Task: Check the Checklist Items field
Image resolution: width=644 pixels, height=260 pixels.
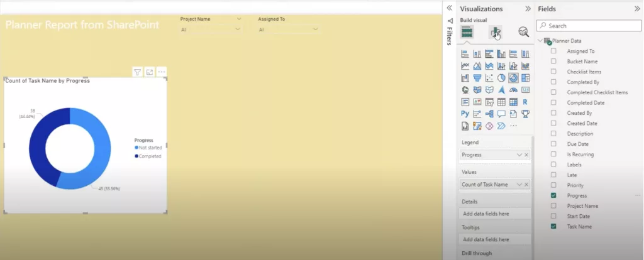Action: click(x=553, y=72)
